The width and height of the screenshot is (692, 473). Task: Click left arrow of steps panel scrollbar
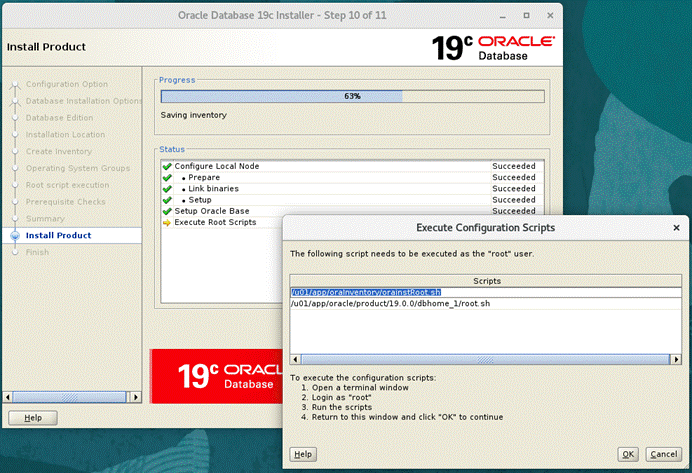tap(8, 397)
